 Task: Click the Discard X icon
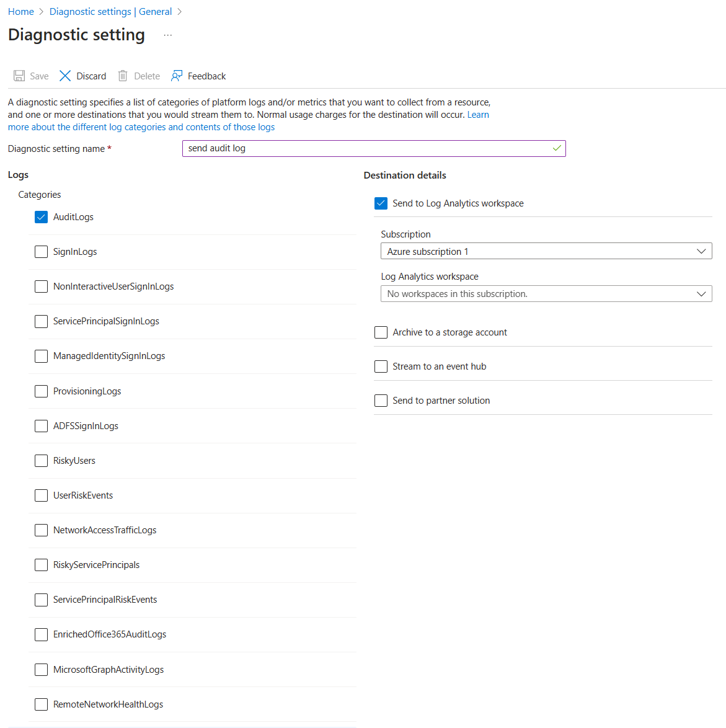pos(65,76)
